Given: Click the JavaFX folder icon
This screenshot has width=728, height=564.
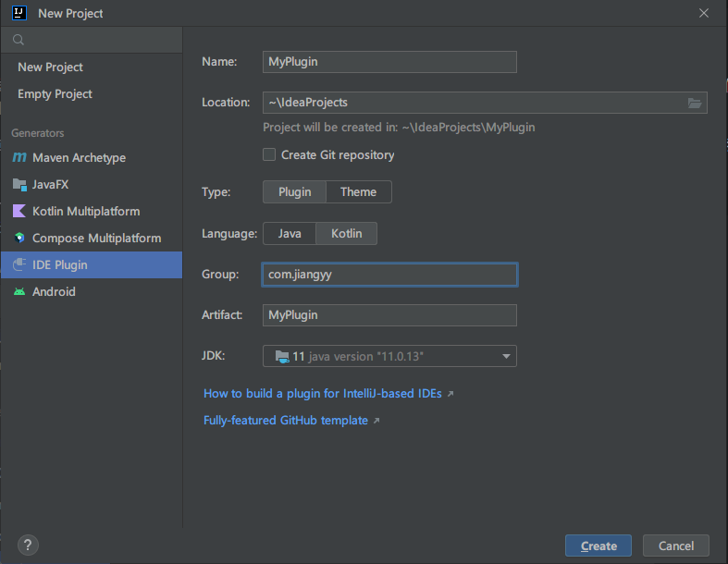Looking at the screenshot, I should 19,185.
